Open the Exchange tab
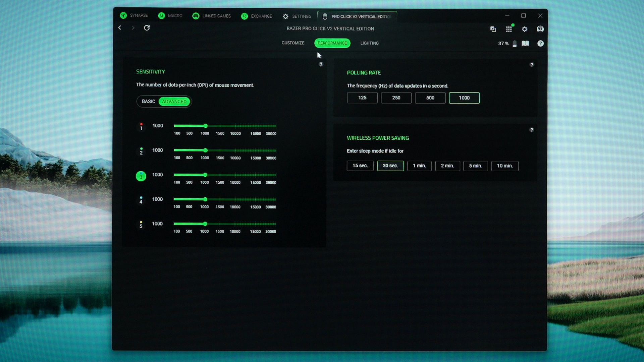Image resolution: width=644 pixels, height=362 pixels. pyautogui.click(x=257, y=16)
